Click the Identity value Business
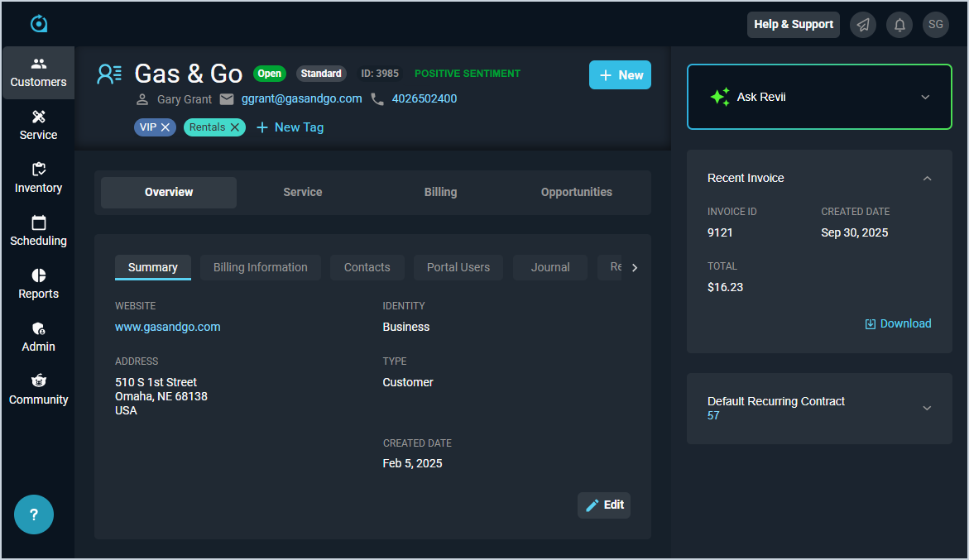969x560 pixels. point(406,327)
